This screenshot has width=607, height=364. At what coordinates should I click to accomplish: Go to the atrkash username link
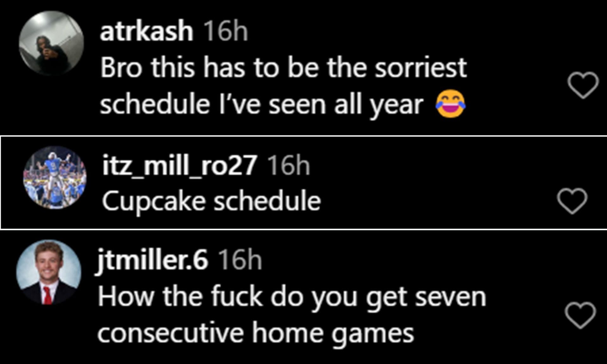[146, 31]
